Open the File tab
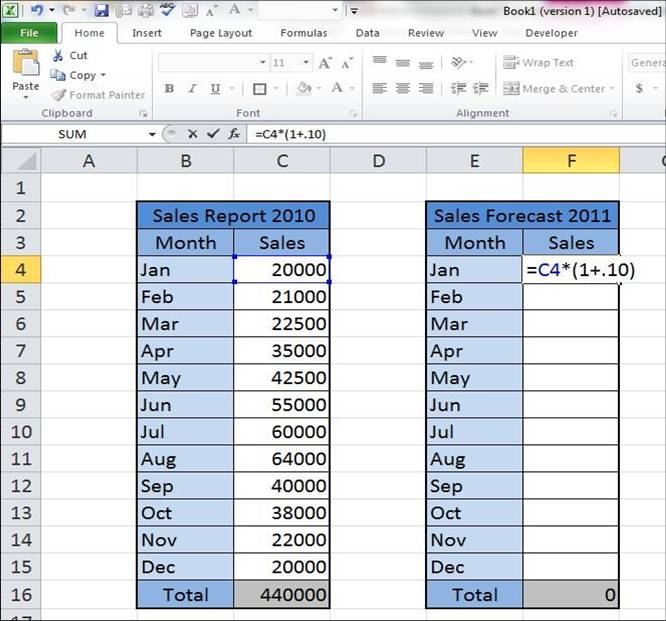This screenshot has height=621, width=666. pos(29,33)
